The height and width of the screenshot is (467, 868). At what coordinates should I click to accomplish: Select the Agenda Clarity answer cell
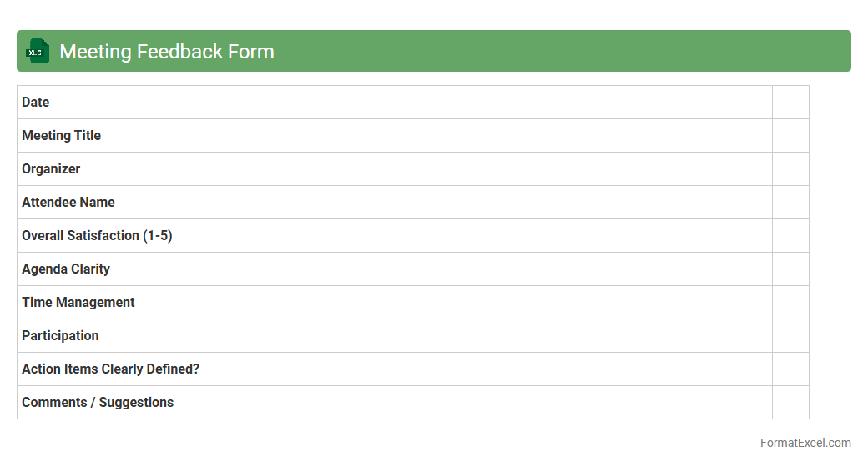point(790,269)
